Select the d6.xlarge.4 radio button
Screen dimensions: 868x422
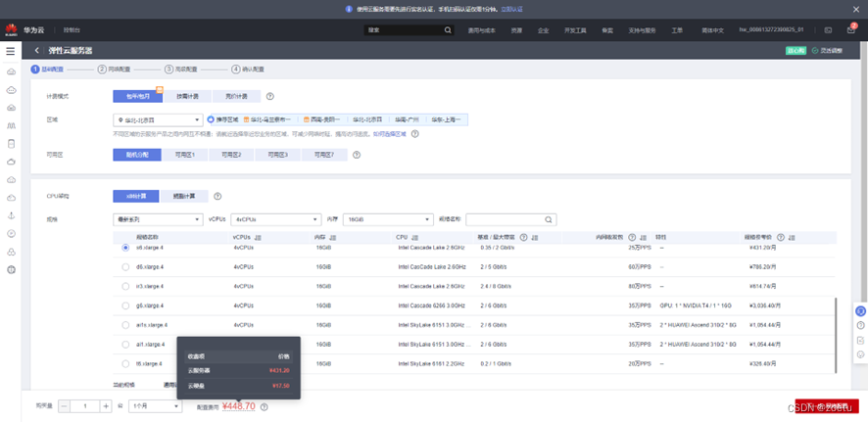click(x=125, y=267)
